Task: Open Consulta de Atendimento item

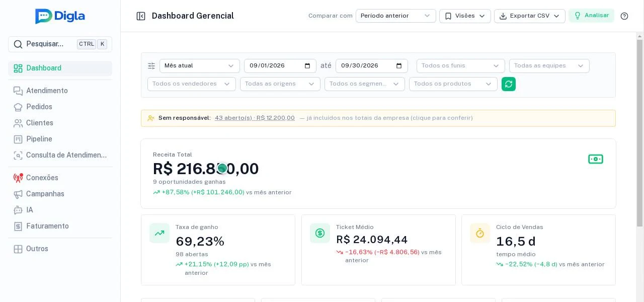Action: pos(60,155)
